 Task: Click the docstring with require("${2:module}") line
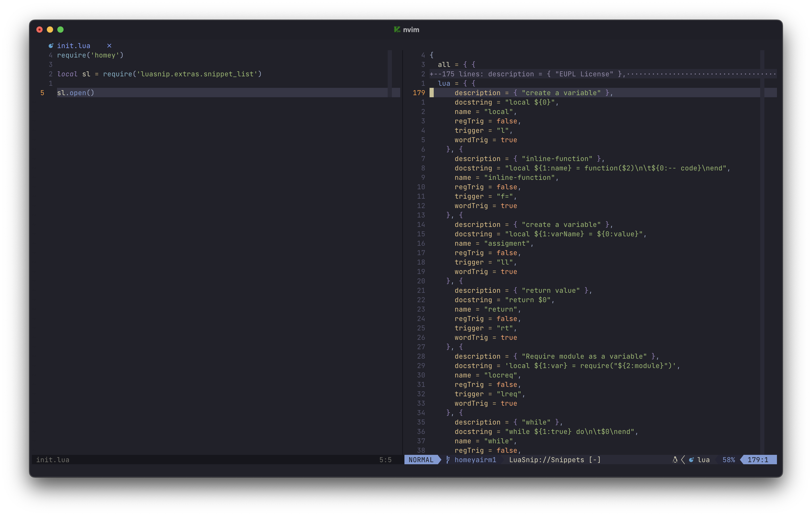567,366
